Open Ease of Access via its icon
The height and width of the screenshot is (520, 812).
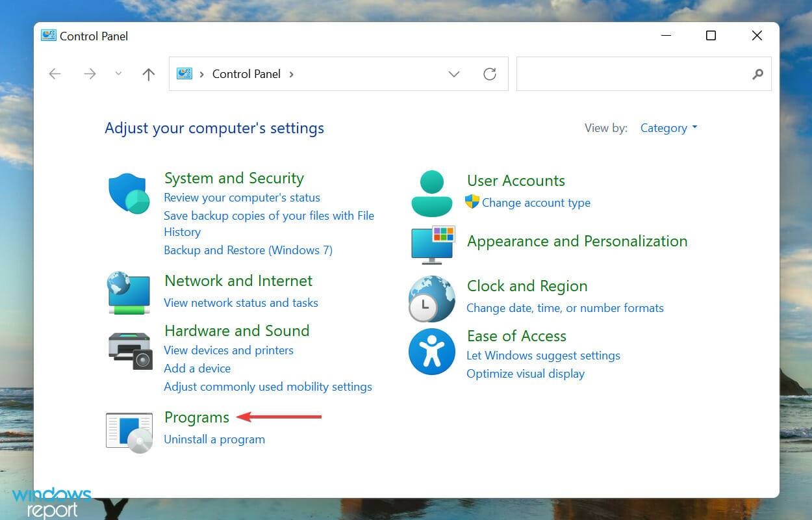(x=431, y=351)
